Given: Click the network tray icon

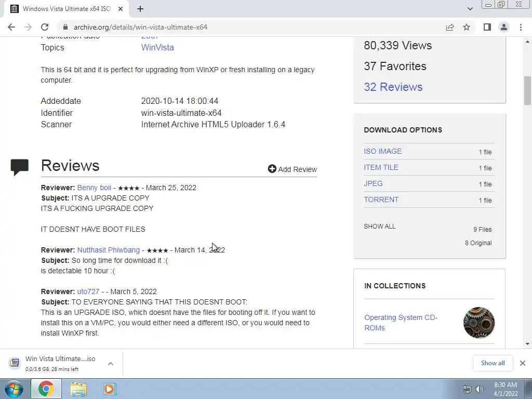Looking at the screenshot, I should [467, 389].
